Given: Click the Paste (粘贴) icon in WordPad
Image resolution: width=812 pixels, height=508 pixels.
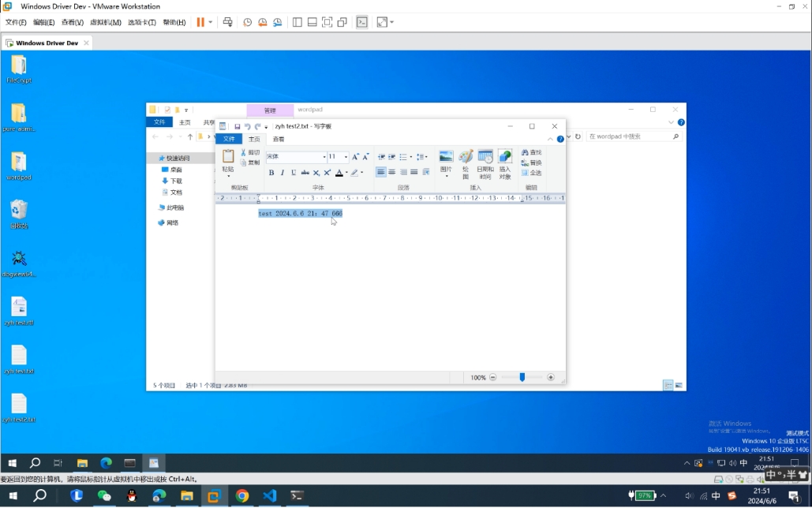Looking at the screenshot, I should coord(228,158).
